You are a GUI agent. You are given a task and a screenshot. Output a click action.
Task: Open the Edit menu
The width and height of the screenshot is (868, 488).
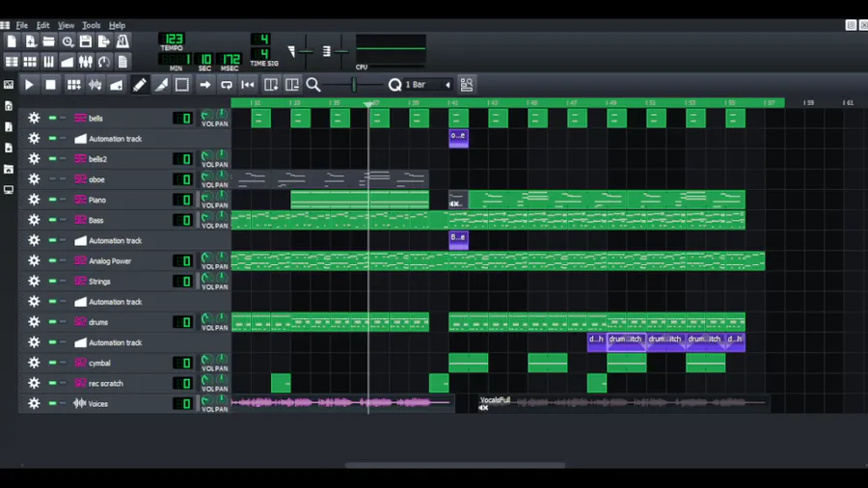pos(43,25)
